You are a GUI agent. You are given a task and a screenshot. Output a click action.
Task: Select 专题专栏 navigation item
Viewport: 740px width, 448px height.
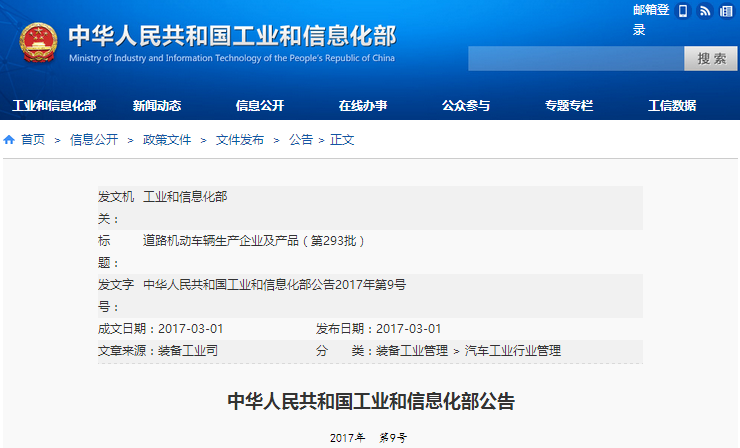(x=569, y=106)
